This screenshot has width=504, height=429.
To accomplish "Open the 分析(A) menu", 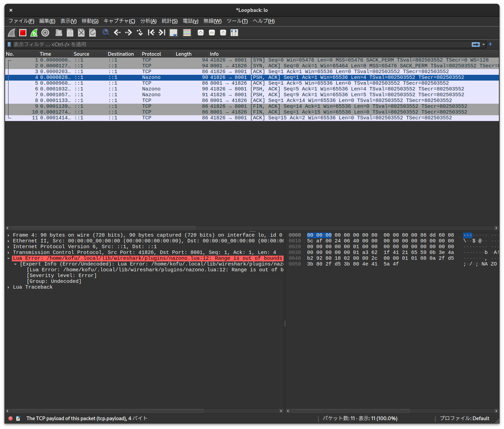I will [x=148, y=21].
